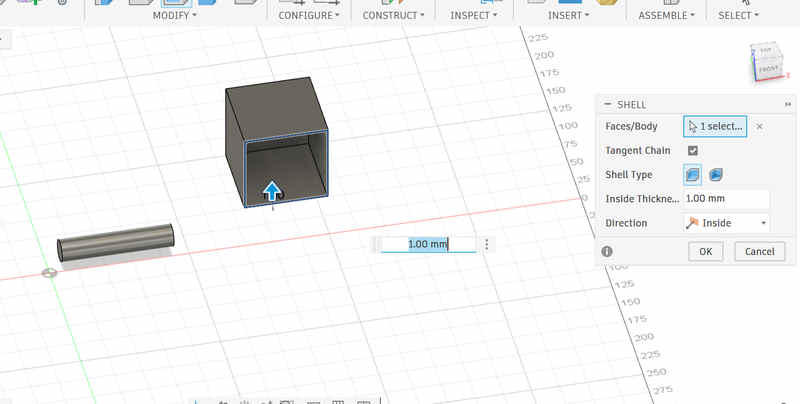Clear the Faces/Body selection with the x
800x404 pixels.
click(x=759, y=127)
